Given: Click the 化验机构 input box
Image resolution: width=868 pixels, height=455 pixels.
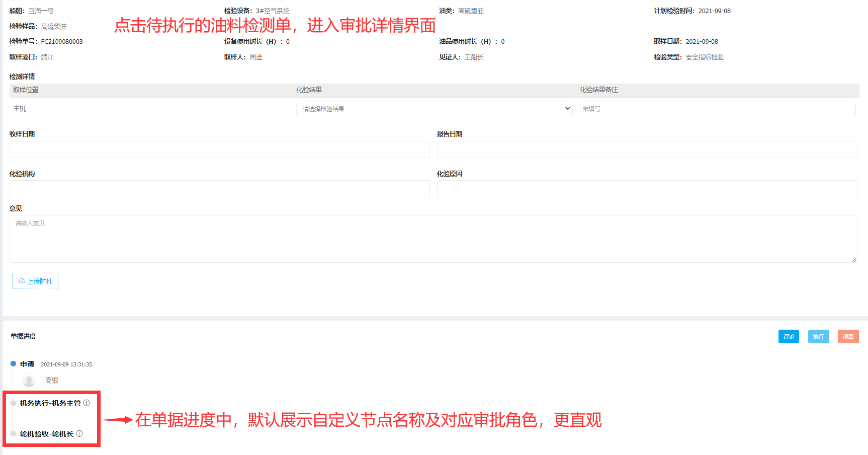Looking at the screenshot, I should (220, 189).
